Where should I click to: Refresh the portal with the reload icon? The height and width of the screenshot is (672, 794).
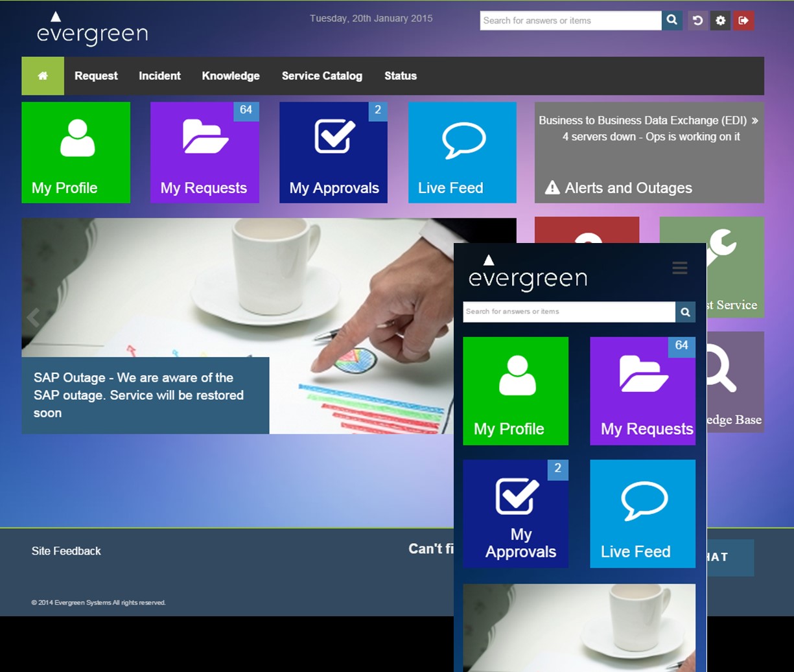tap(697, 20)
